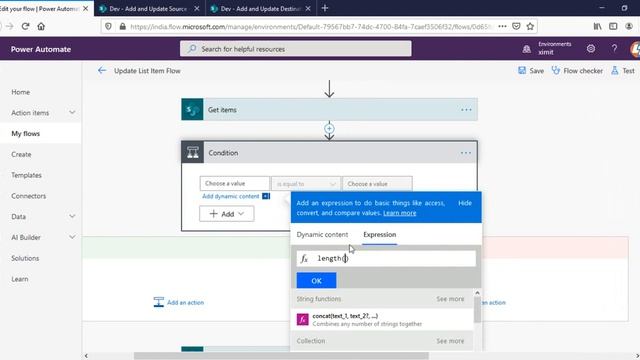
Task: Expand the Data menu
Action: pyautogui.click(x=72, y=216)
